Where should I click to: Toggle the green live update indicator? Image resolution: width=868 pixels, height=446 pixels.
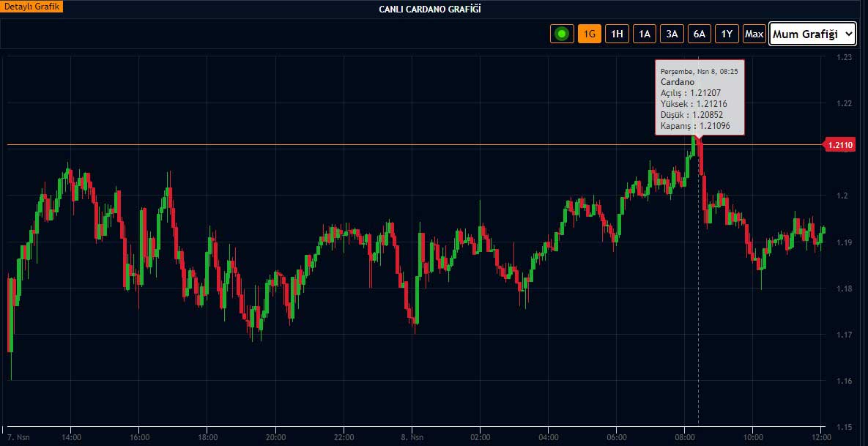pyautogui.click(x=562, y=34)
